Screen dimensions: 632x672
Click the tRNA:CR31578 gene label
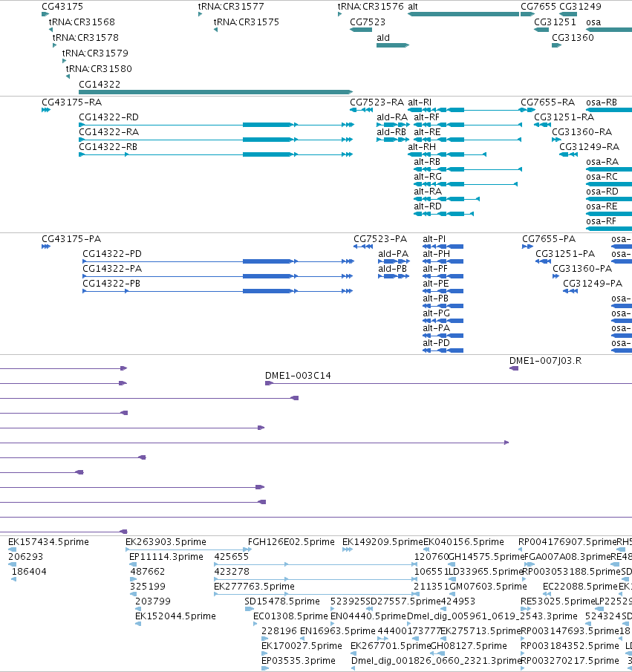pos(85,38)
